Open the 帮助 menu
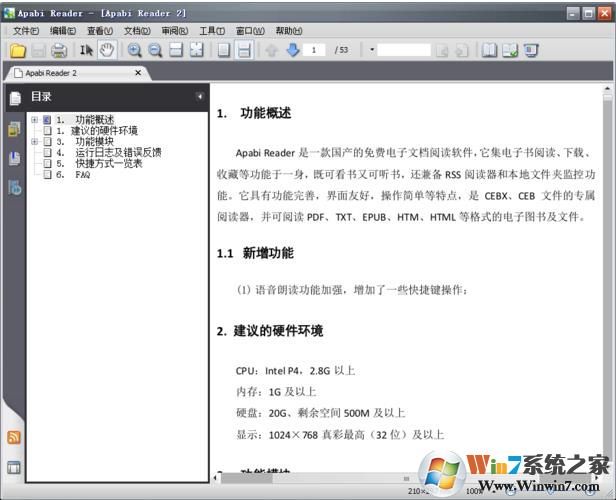616x500 pixels. point(289,31)
